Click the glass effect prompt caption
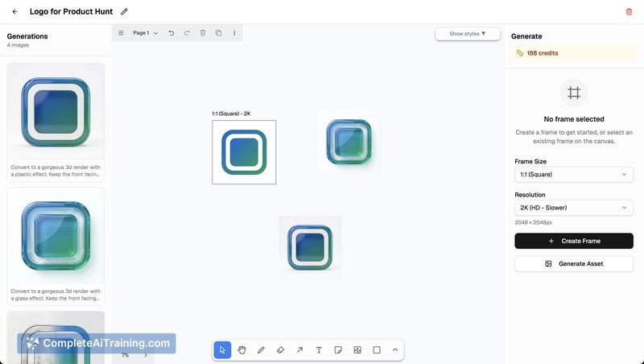The image size is (644, 364). [x=56, y=295]
